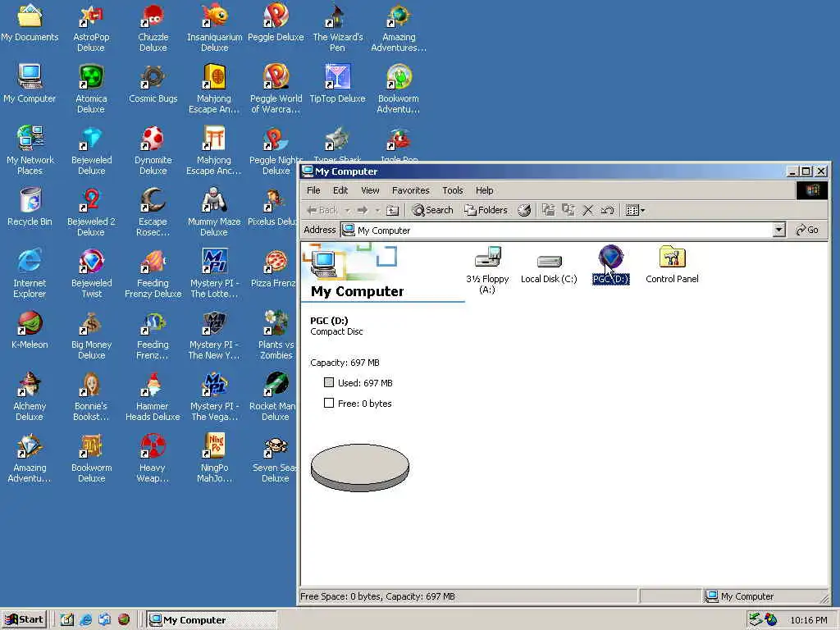Select the TipTop Deluxe shortcut
Viewport: 840px width, 630px height.
tap(337, 84)
